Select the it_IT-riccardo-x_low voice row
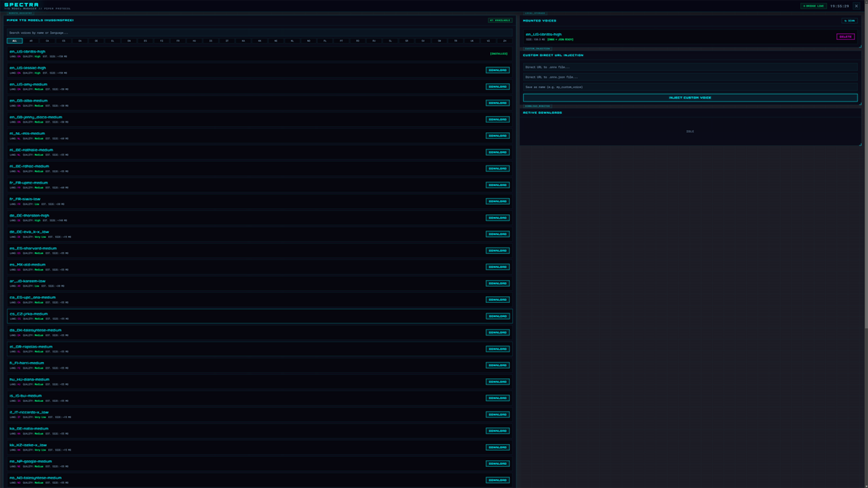The height and width of the screenshot is (488, 868). tap(260, 414)
